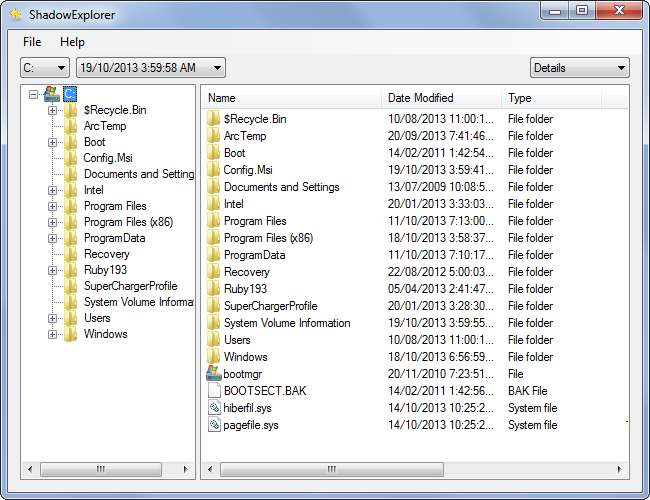
Task: Click date 14/02/2011 1:42:56 for BOOTSECT.BAK
Action: pos(441,391)
